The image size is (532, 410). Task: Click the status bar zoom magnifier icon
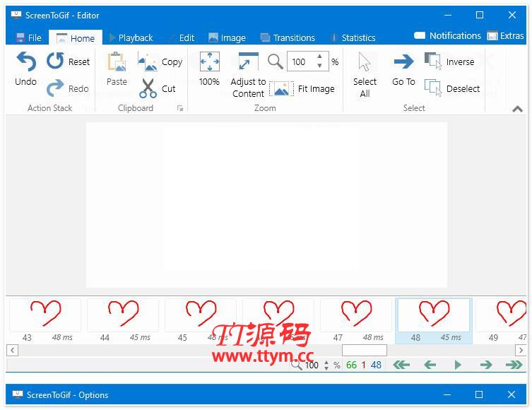[296, 365]
